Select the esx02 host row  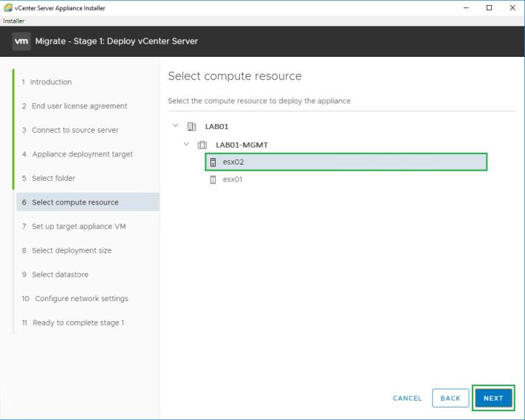pos(346,162)
